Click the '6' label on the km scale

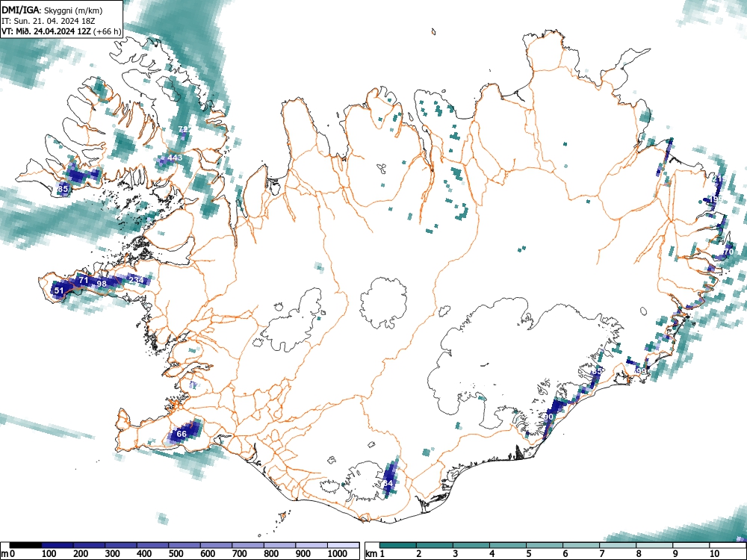point(565,554)
